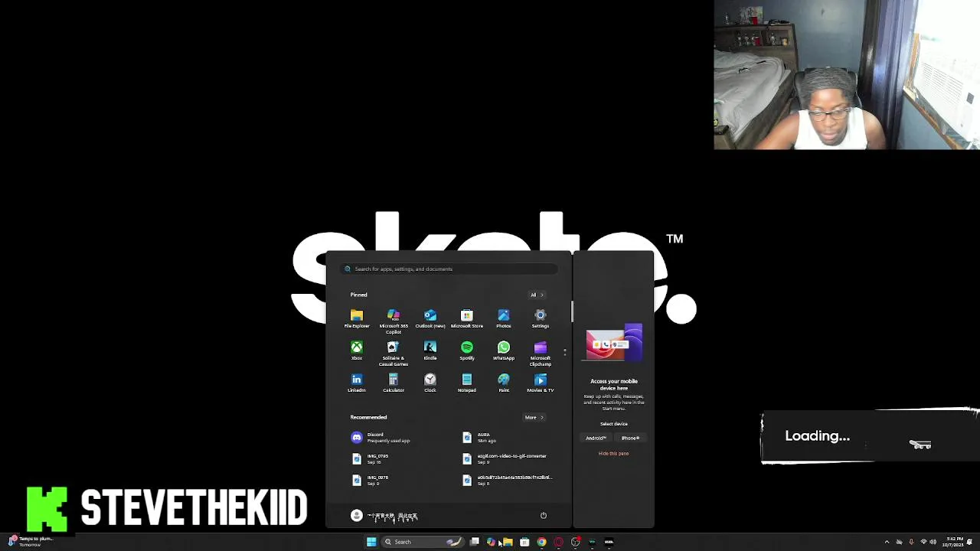The image size is (980, 551).
Task: Show hidden system tray icons
Action: coord(887,542)
